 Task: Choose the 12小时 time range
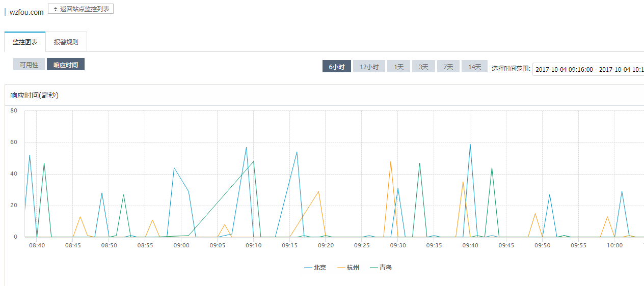369,67
